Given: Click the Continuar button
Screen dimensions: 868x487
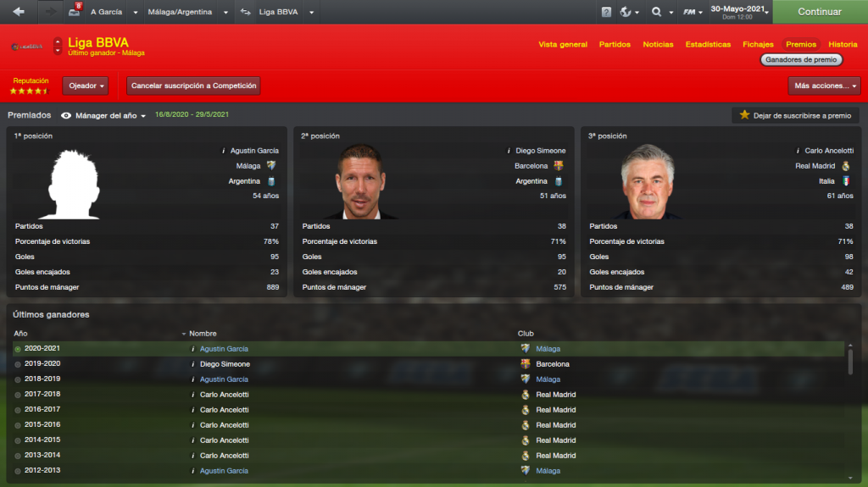Looking at the screenshot, I should pyautogui.click(x=820, y=12).
